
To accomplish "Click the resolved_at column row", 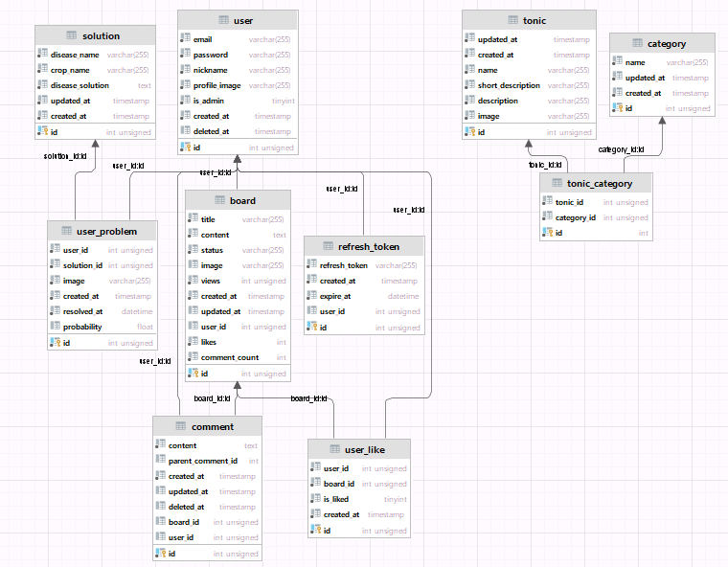I will point(102,311).
